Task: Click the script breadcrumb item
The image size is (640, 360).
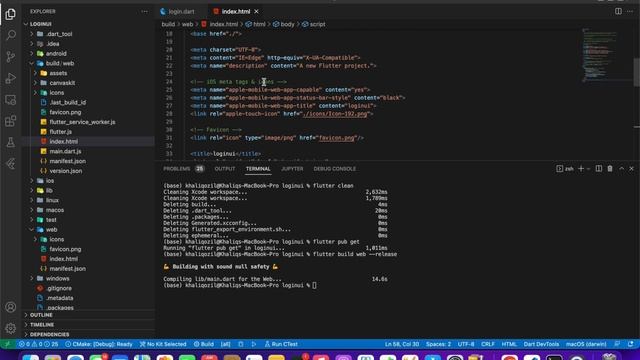Action: 313,24
